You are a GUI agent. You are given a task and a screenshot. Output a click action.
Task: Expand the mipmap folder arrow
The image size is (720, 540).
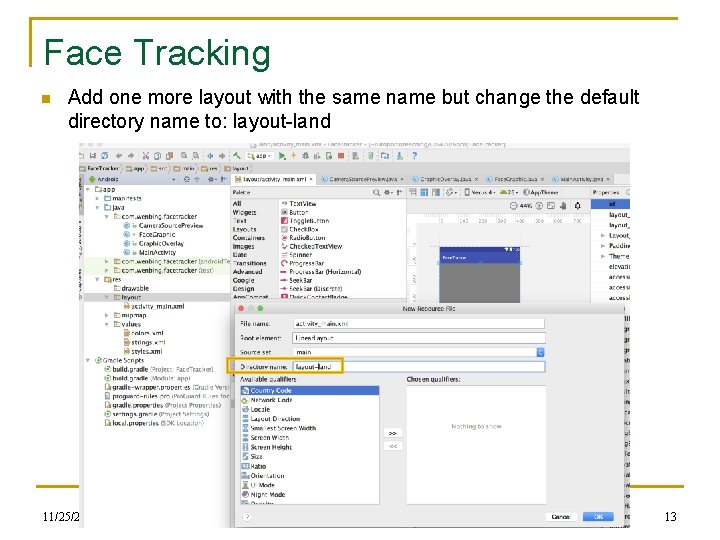coord(107,315)
